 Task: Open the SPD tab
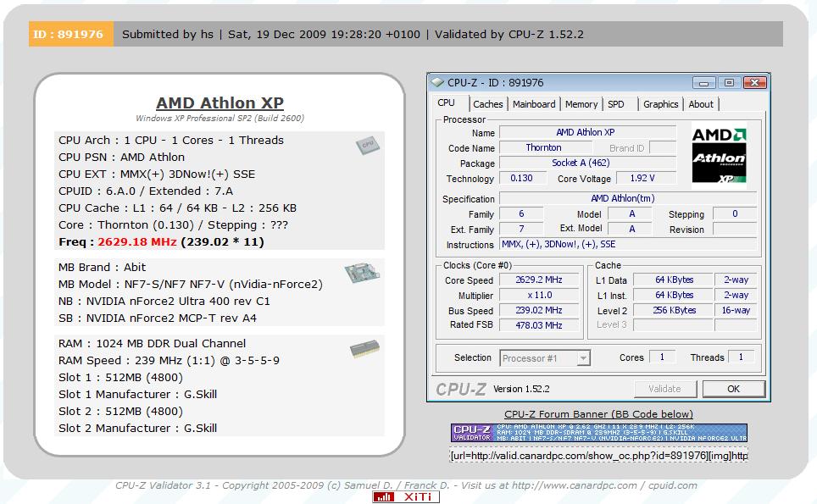tap(616, 104)
